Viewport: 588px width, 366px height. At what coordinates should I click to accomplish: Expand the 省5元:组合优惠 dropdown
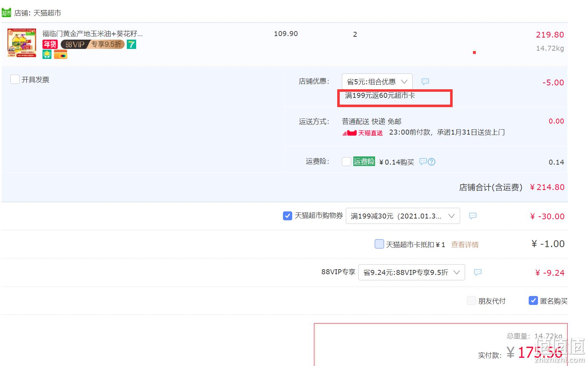pyautogui.click(x=377, y=81)
